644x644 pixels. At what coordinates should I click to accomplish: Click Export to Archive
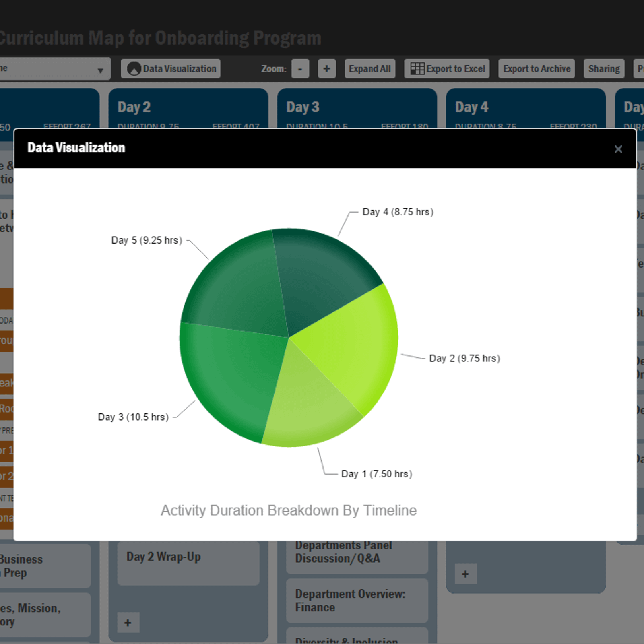[537, 69]
